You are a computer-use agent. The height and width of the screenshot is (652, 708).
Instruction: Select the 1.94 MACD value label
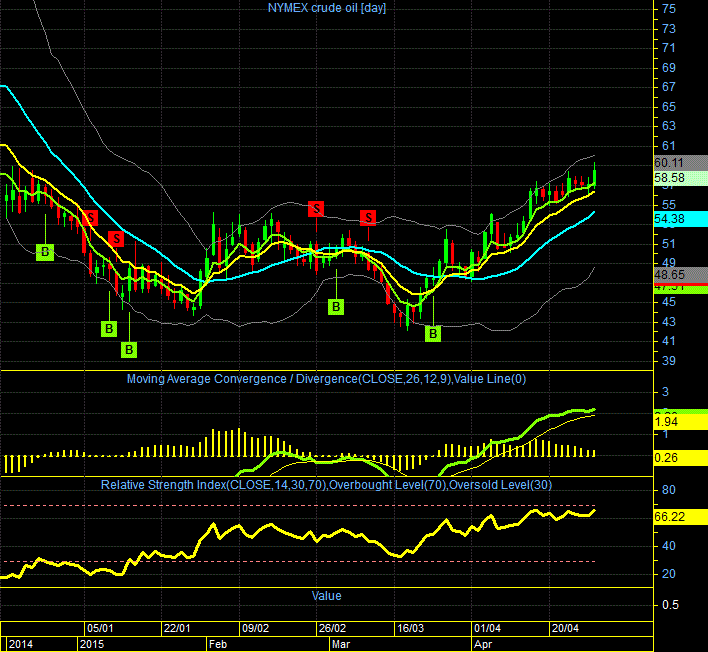[x=680, y=422]
